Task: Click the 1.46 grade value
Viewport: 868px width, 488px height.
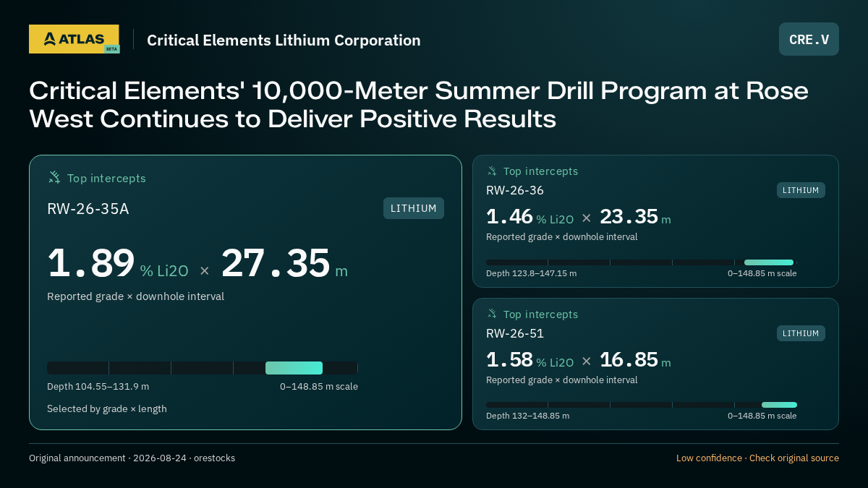Action: pos(509,217)
